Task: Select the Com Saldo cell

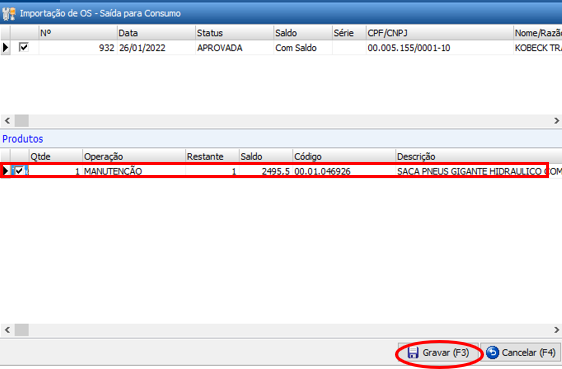Action: tap(303, 48)
